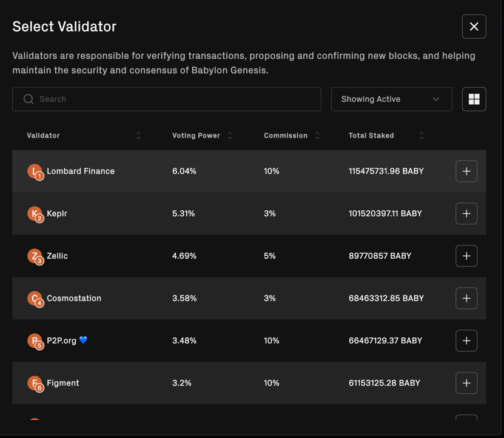Select the Zellic validator row name
This screenshot has height=438, width=504.
(x=58, y=256)
